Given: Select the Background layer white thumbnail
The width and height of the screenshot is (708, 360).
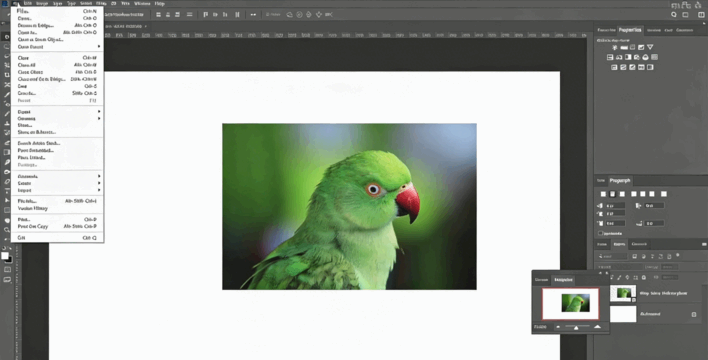Looking at the screenshot, I should tap(623, 314).
